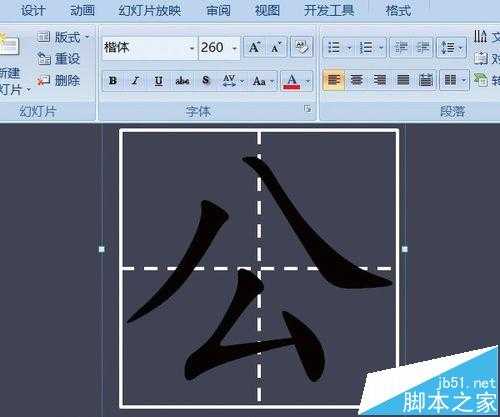Click the new slide icon
The image size is (500, 417).
tap(9, 45)
